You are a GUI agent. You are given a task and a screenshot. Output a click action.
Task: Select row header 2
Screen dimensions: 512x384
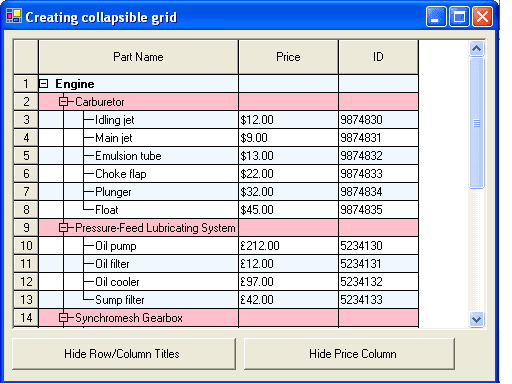point(26,102)
